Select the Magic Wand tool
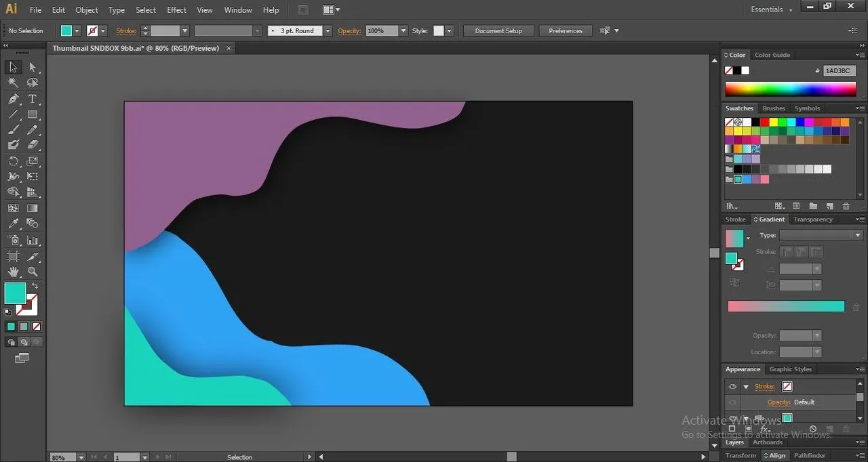The image size is (868, 462). [13, 83]
